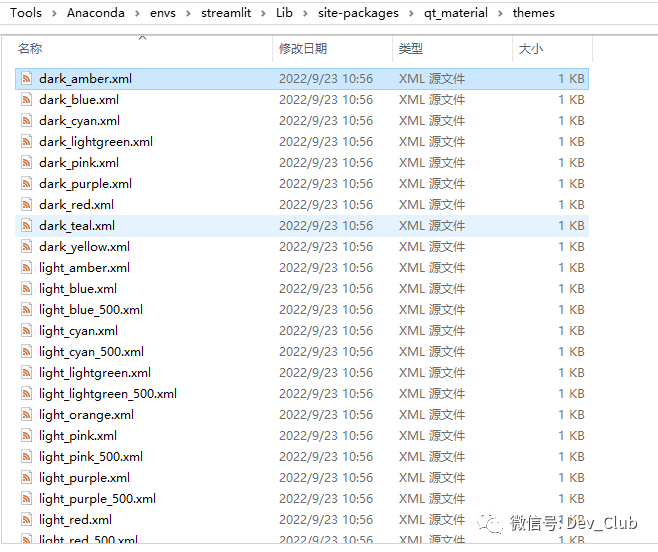Expand the chevron after Tools in breadcrumb
The width and height of the screenshot is (658, 552).
click(x=54, y=13)
